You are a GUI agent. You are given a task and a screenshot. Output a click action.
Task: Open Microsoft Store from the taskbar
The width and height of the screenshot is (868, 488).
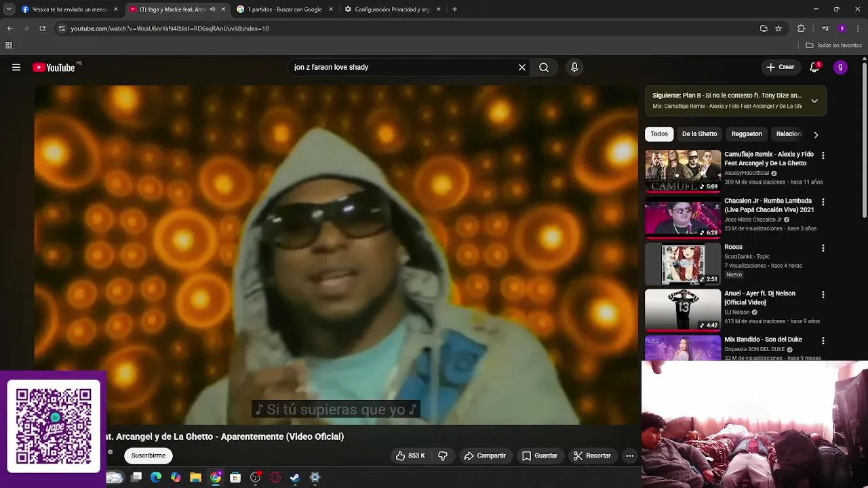pyautogui.click(x=235, y=478)
